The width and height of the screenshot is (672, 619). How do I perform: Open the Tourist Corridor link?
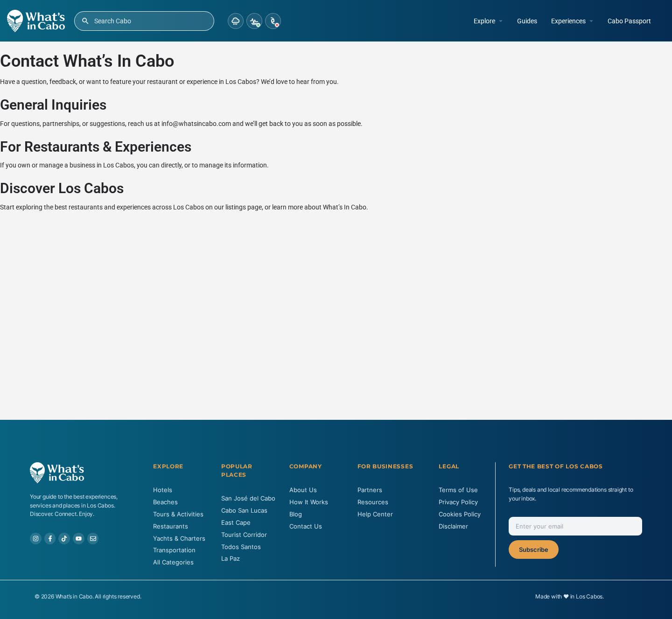click(244, 535)
